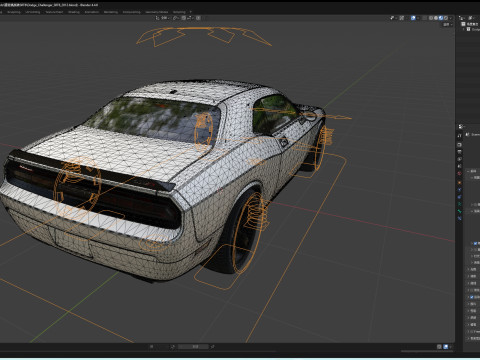The width and height of the screenshot is (480, 360).
Task: Open the pivot point selector
Action: pyautogui.click(x=176, y=18)
